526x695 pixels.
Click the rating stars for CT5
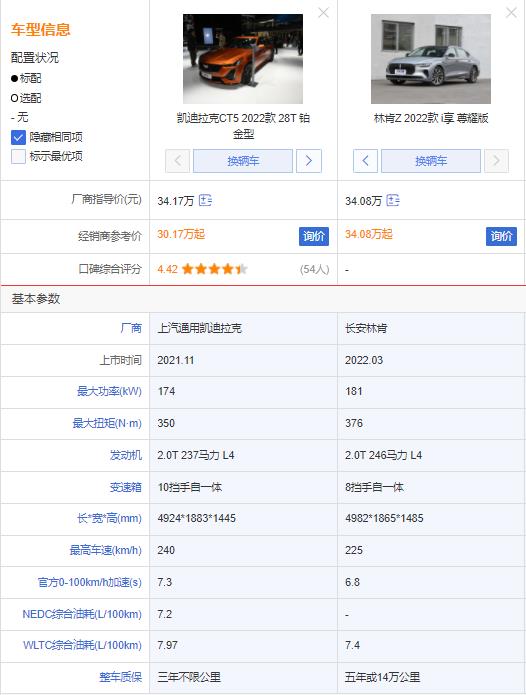point(214,269)
